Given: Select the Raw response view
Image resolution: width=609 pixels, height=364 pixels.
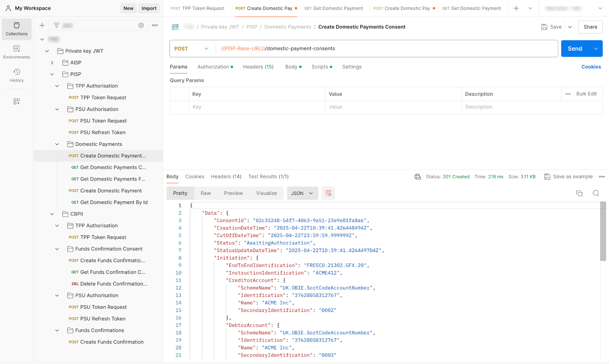Looking at the screenshot, I should pos(206,193).
